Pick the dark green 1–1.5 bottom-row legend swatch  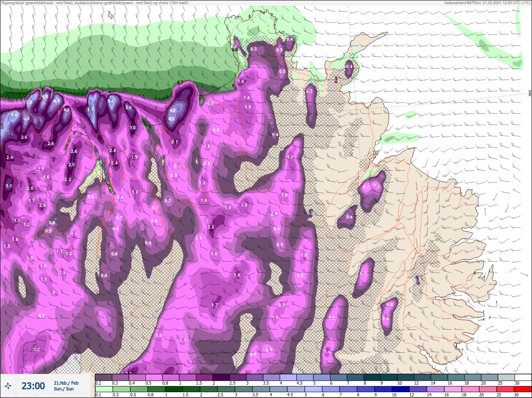[174, 389]
